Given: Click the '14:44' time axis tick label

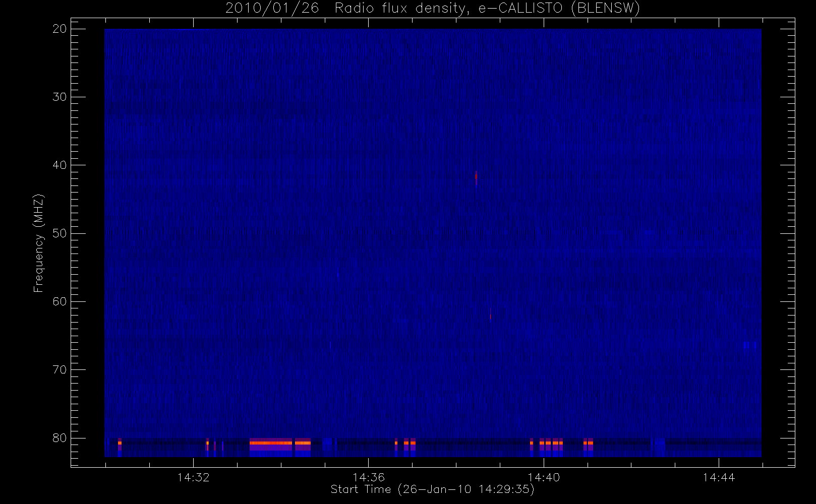Looking at the screenshot, I should point(719,477).
